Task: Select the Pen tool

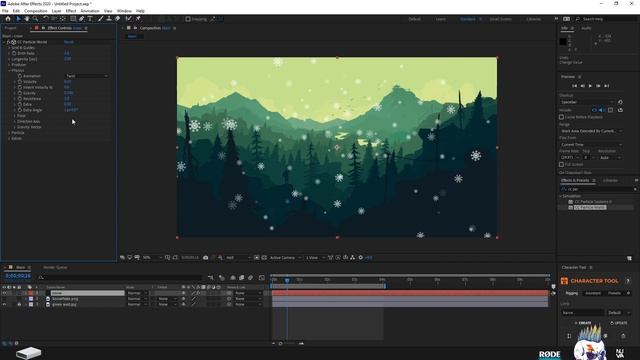Action: pyautogui.click(x=82, y=19)
